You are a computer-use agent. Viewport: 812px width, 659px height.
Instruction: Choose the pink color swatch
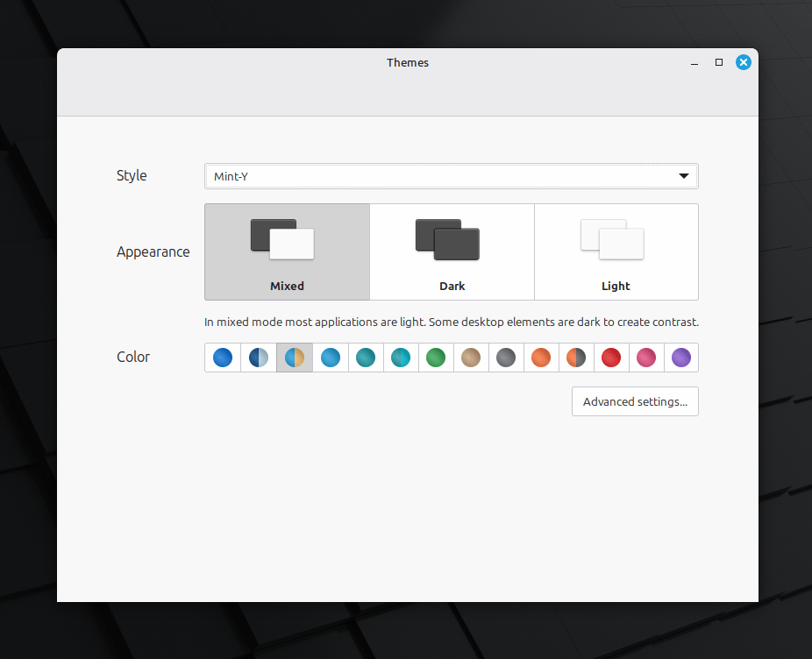tap(646, 358)
